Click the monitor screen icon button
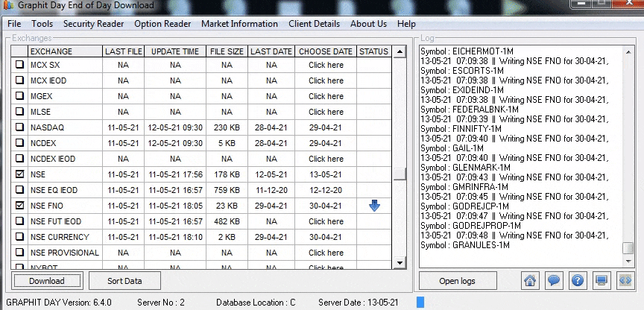This screenshot has height=310, width=644. pyautogui.click(x=602, y=280)
